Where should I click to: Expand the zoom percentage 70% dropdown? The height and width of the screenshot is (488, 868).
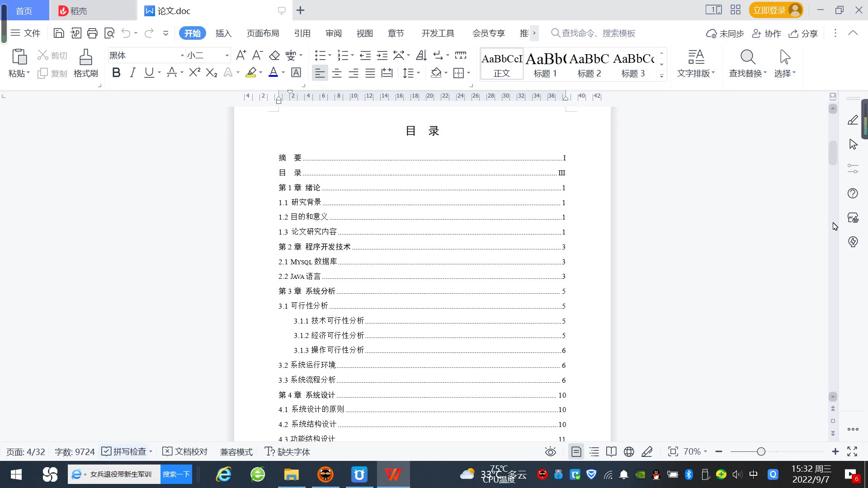coord(695,451)
